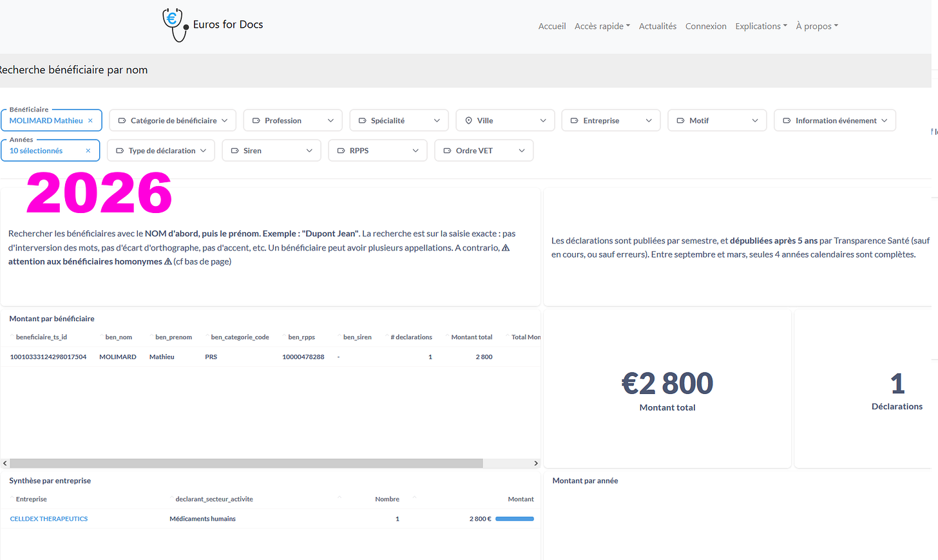This screenshot has height=560, width=938.
Task: Click the Médicaments humains sector cell
Action: [203, 519]
